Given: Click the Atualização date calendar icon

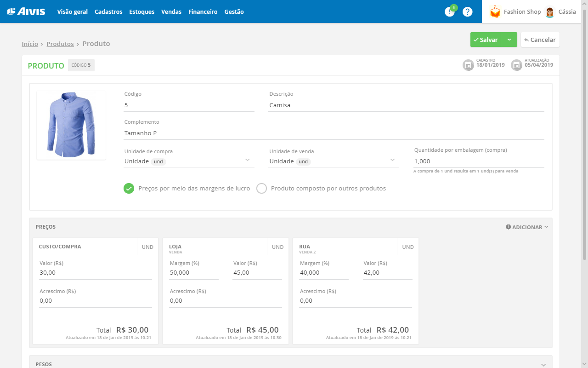Looking at the screenshot, I should (516, 65).
